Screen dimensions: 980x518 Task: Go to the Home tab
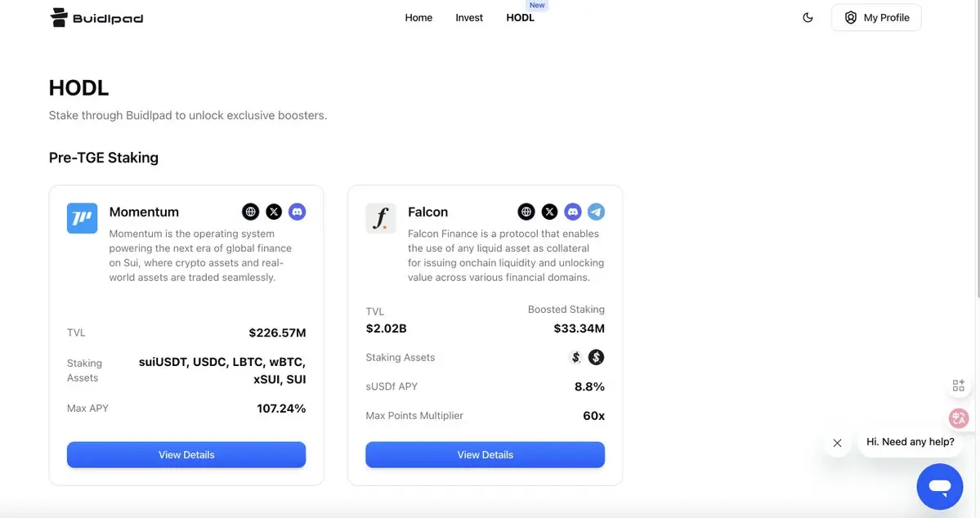tap(418, 17)
